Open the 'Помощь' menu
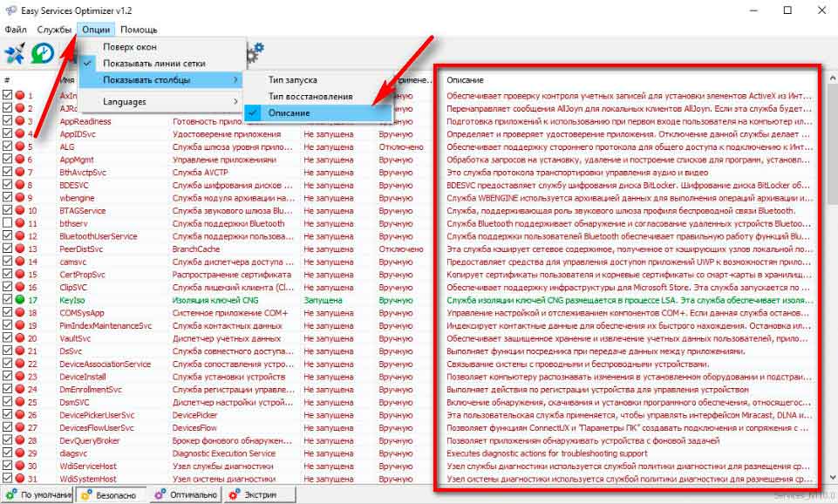The height and width of the screenshot is (504, 838). [139, 29]
